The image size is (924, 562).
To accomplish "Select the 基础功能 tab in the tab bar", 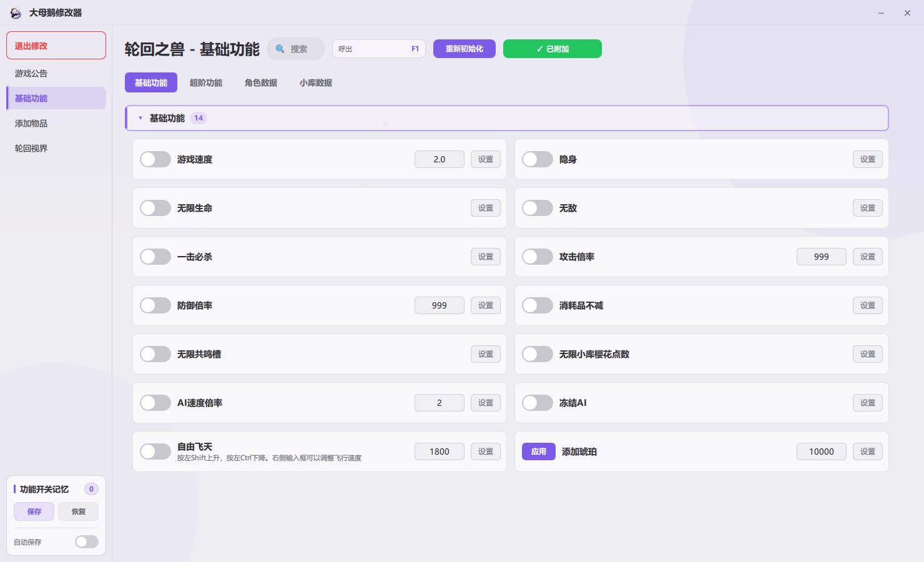I will (151, 82).
